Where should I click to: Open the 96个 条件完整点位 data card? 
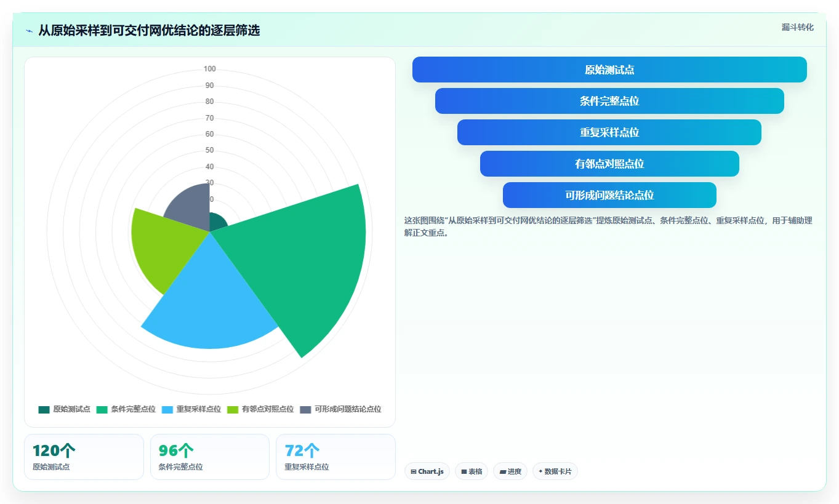(x=210, y=457)
